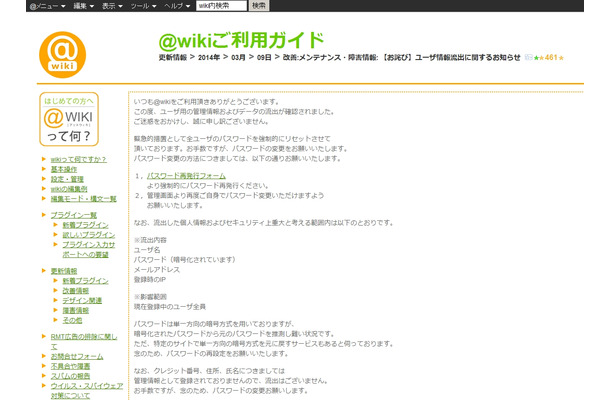The image size is (610, 400).
Task: Open the 表示 dropdown menu
Action: pyautogui.click(x=112, y=6)
